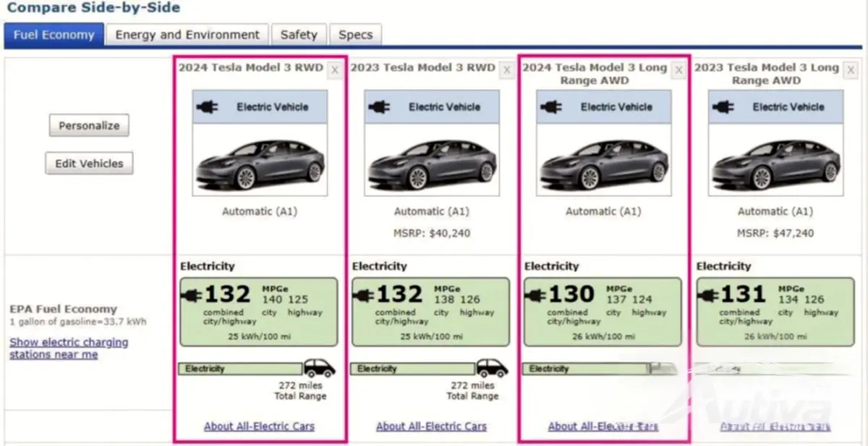Remove 2024 Tesla Model 3 RWD column
Image resolution: width=868 pixels, height=446 pixels.
click(x=334, y=70)
